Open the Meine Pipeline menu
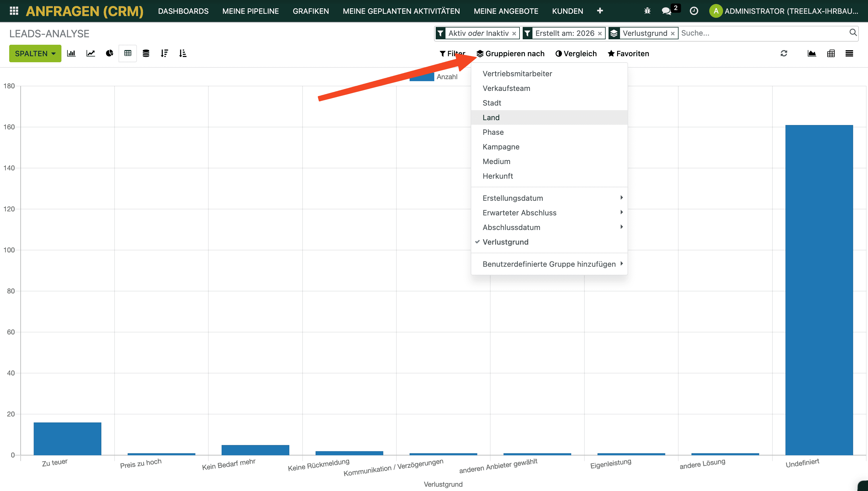This screenshot has width=868, height=491. tap(250, 11)
